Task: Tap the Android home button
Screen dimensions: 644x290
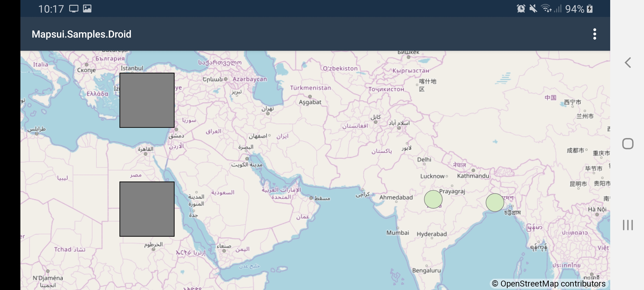Action: [628, 144]
